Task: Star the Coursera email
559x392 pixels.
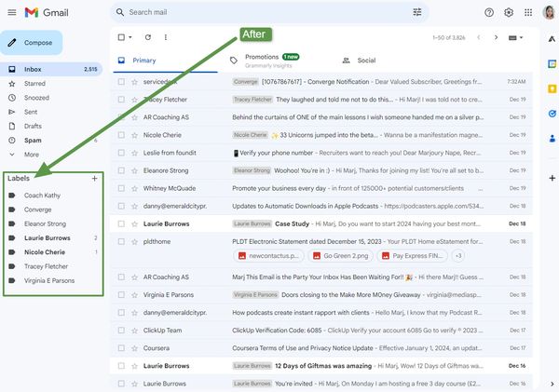Action: (134, 348)
